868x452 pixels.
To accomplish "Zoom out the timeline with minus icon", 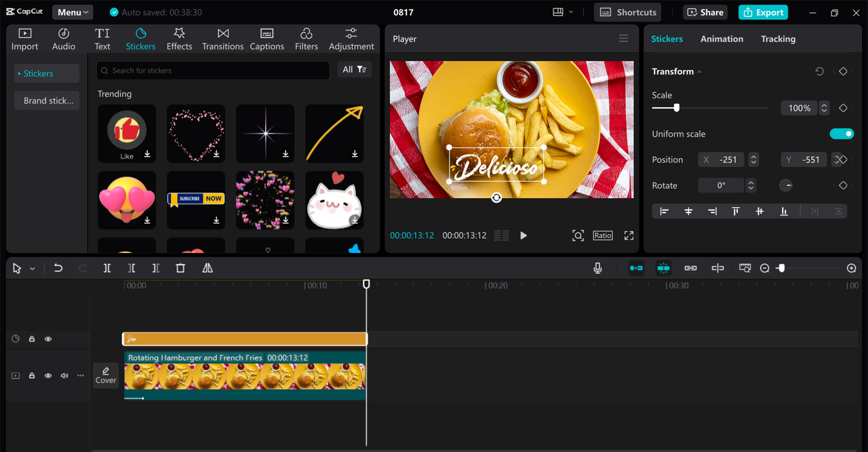I will pyautogui.click(x=765, y=268).
